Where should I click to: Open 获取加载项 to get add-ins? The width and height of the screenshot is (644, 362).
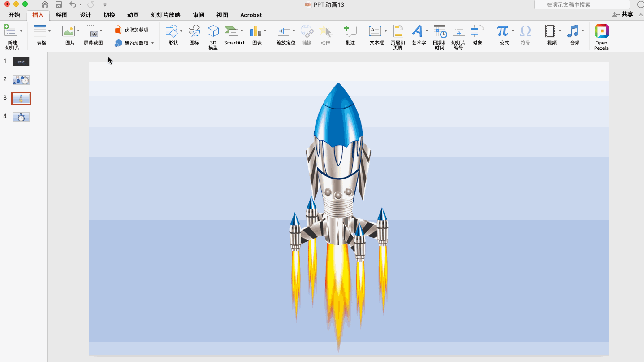(132, 30)
